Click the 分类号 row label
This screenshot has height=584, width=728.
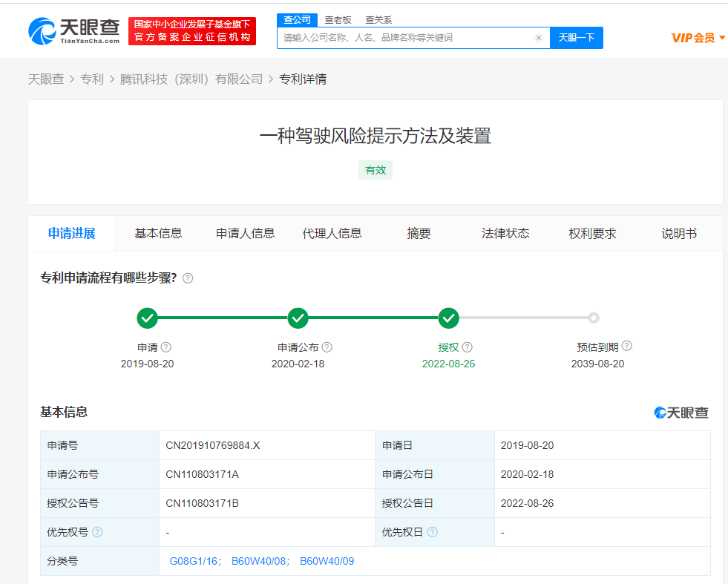[62, 561]
